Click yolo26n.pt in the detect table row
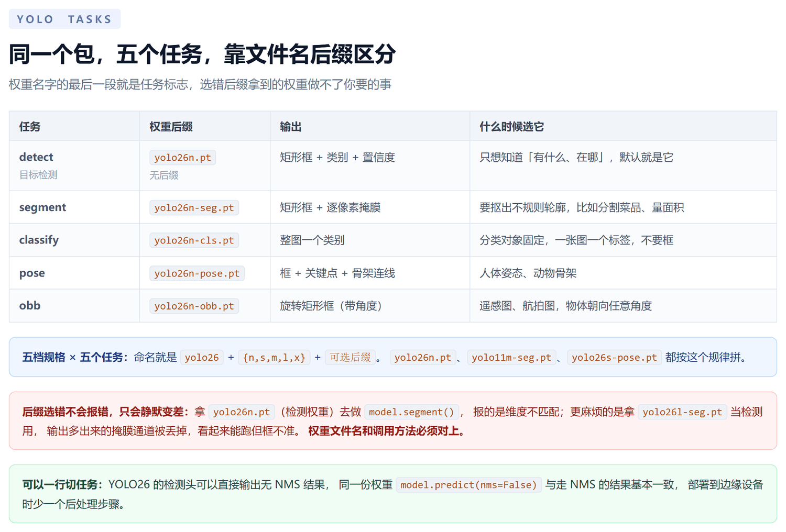 [x=182, y=158]
